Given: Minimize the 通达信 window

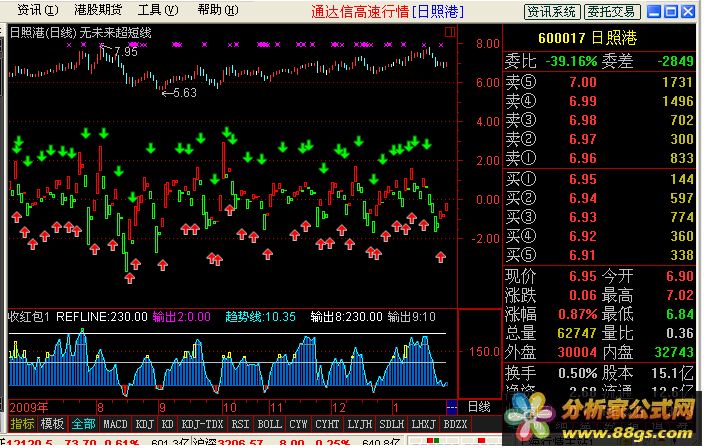Looking at the screenshot, I should pos(654,12).
